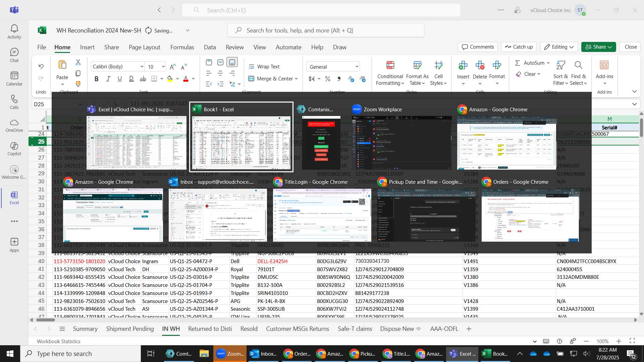Open Add-ins in ribbon
This screenshot has height=362, width=644.
coord(604,73)
